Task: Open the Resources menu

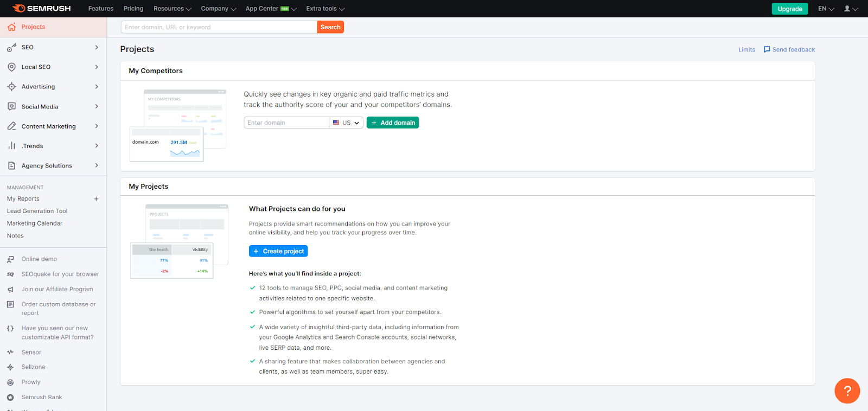Action: pyautogui.click(x=173, y=9)
